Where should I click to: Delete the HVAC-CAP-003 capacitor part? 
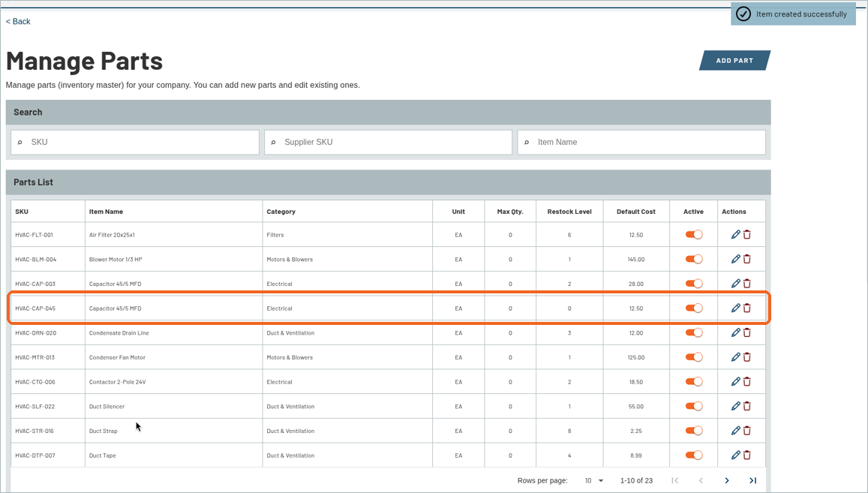(746, 283)
